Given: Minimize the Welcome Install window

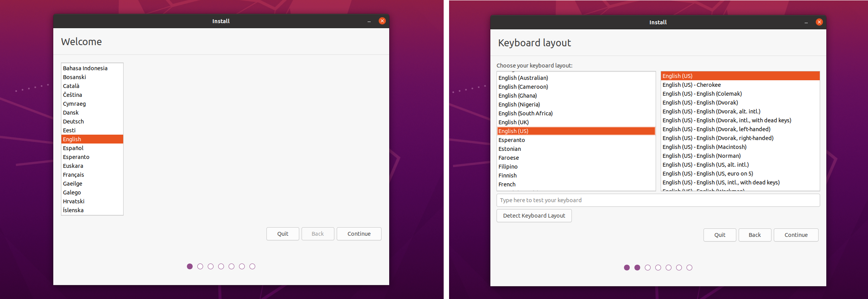Looking at the screenshot, I should 369,21.
